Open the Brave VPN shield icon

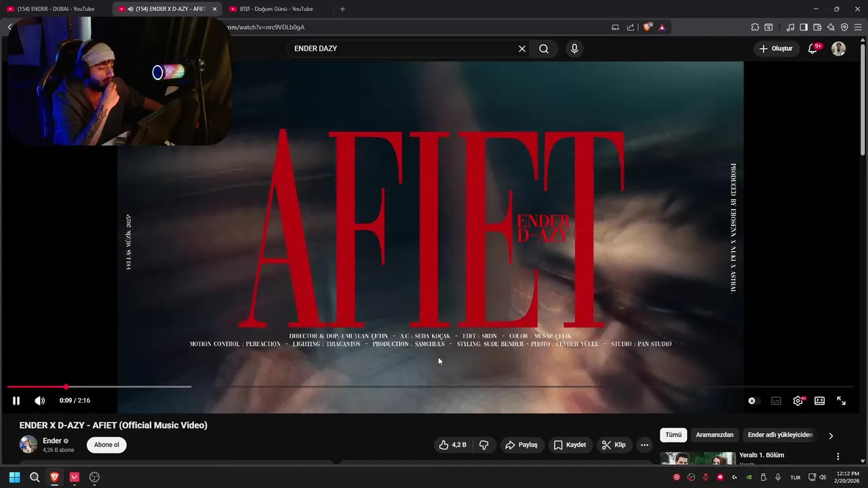844,27
